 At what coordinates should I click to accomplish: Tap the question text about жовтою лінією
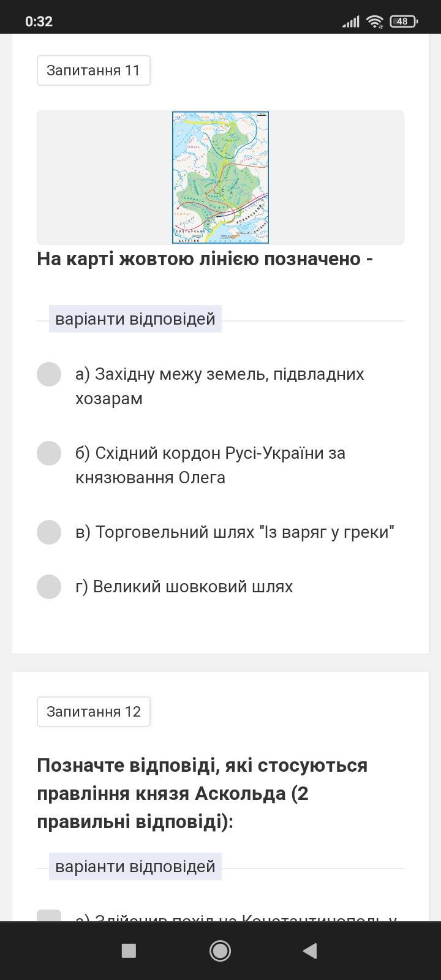point(205,259)
